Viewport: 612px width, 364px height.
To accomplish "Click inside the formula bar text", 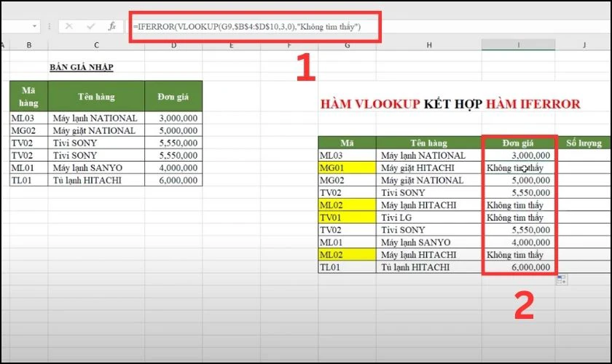I will tap(247, 27).
